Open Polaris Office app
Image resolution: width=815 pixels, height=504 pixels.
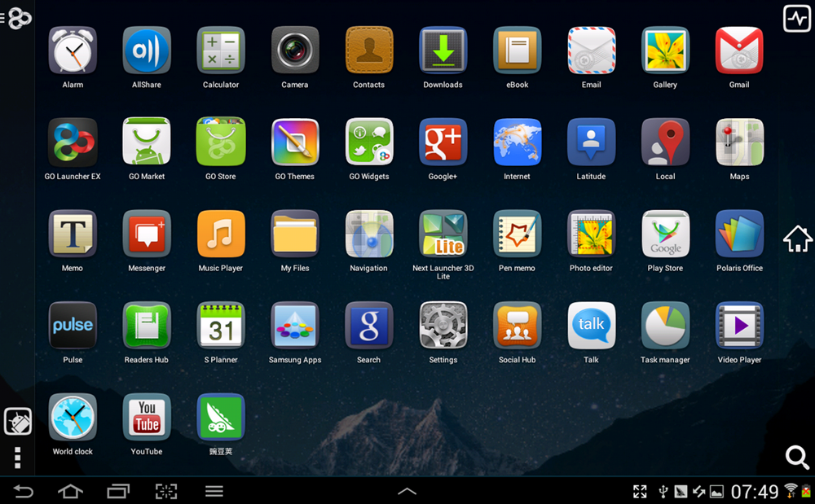pos(739,234)
